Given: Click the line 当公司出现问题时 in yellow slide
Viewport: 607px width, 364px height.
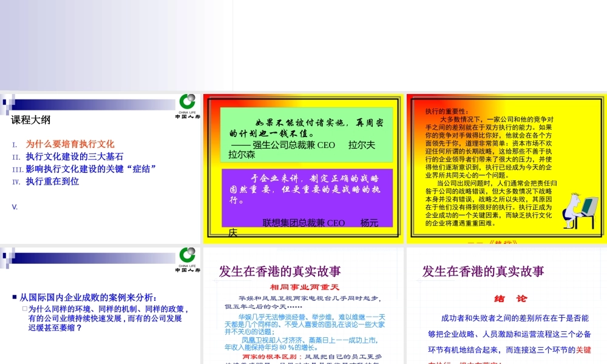Looking at the screenshot, I should [x=497, y=183].
